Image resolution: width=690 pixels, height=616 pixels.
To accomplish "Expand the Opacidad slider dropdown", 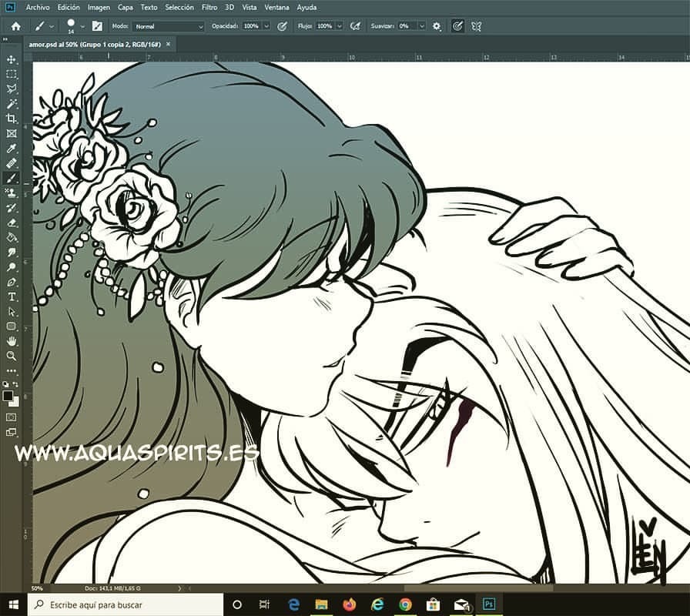I will (266, 26).
